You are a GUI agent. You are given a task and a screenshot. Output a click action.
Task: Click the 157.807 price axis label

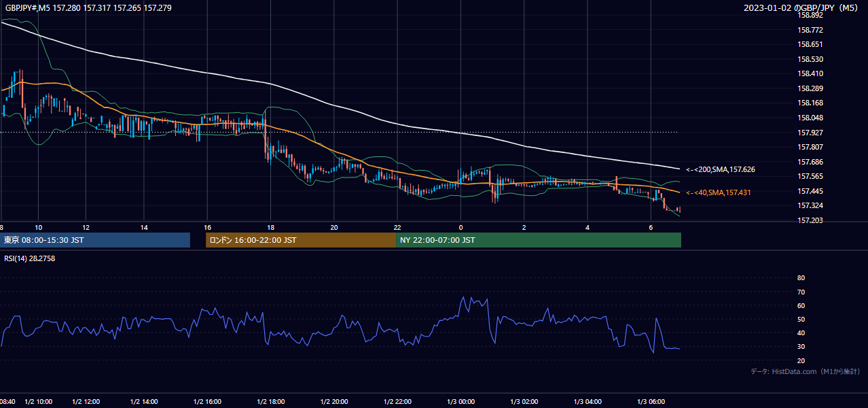click(x=810, y=147)
